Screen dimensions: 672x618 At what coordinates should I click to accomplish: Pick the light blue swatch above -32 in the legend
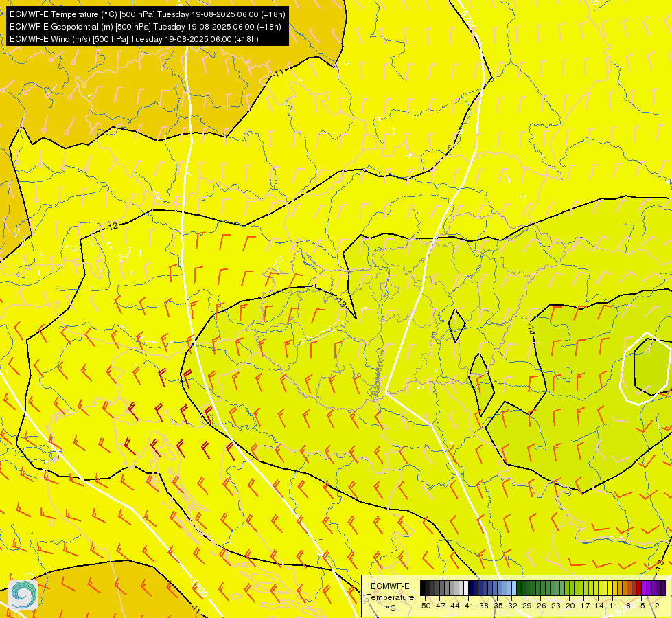pyautogui.click(x=514, y=588)
